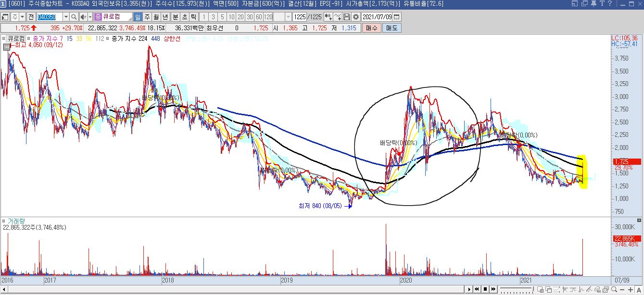
Task: Click the magnifier zoom icon in bottom toolbar
Action: coord(614,289)
